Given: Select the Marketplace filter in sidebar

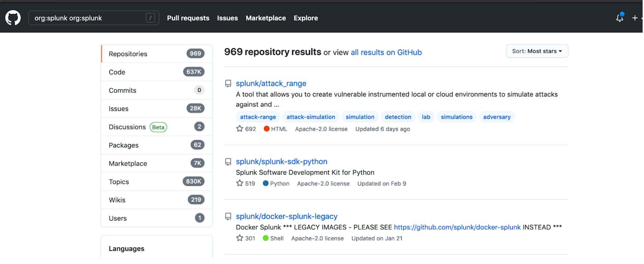Looking at the screenshot, I should [157, 163].
